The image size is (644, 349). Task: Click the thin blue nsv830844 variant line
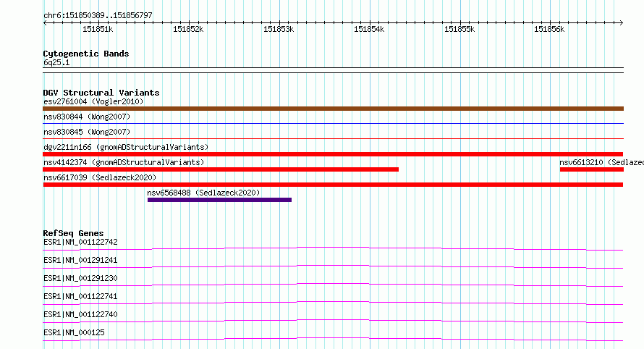click(333, 123)
